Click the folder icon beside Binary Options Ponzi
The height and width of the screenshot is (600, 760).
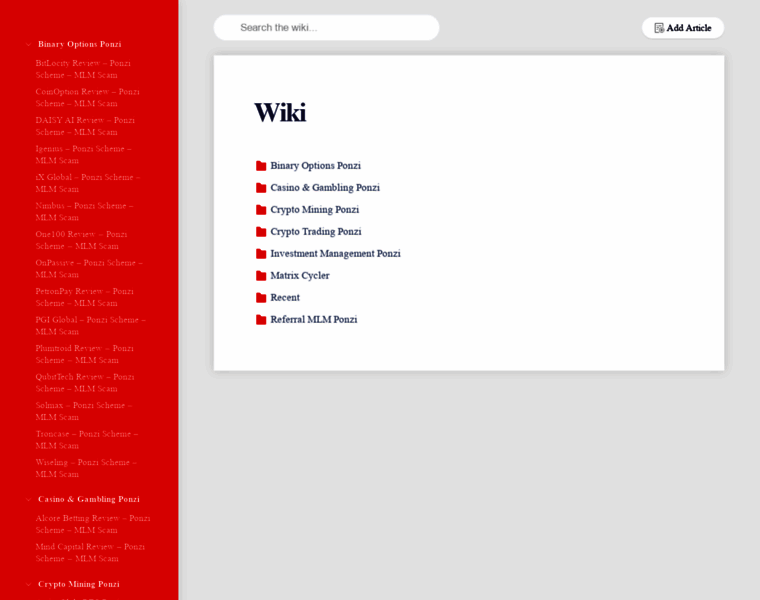(261, 166)
